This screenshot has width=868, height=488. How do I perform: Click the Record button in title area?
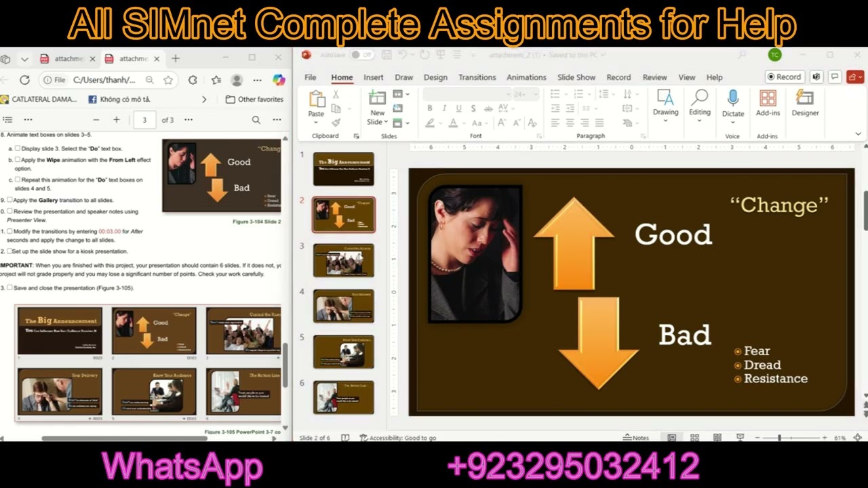point(784,77)
